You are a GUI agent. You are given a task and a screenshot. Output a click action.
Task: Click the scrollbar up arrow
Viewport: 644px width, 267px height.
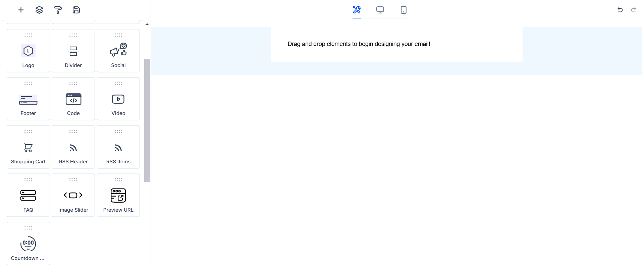(x=147, y=24)
